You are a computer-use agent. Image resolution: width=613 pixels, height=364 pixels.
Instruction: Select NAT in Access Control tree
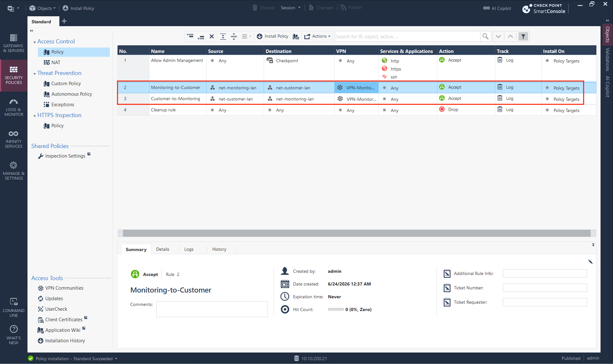56,62
